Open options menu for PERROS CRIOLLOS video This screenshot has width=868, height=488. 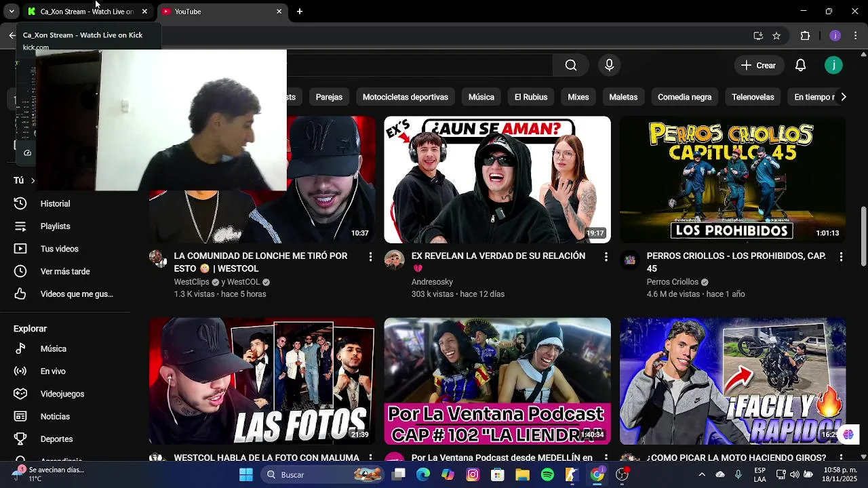pos(841,257)
